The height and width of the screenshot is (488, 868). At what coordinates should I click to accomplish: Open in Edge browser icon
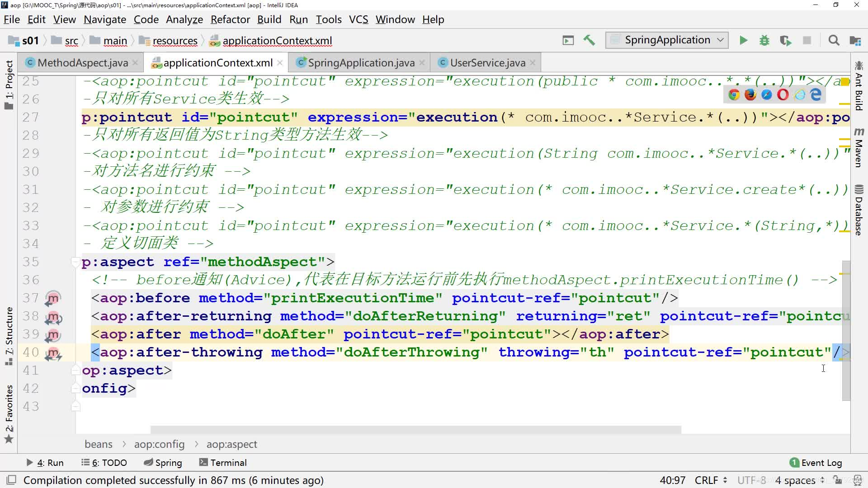[x=816, y=94]
